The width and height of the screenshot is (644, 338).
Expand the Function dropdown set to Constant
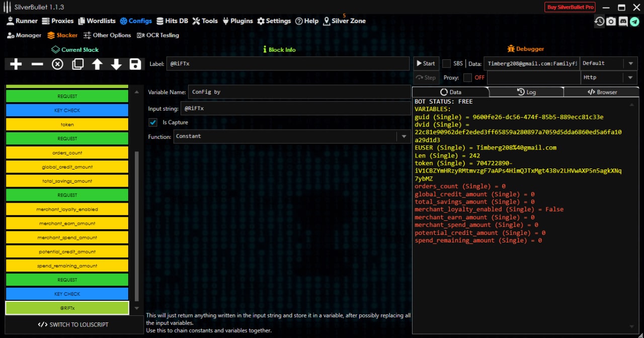[x=403, y=136]
